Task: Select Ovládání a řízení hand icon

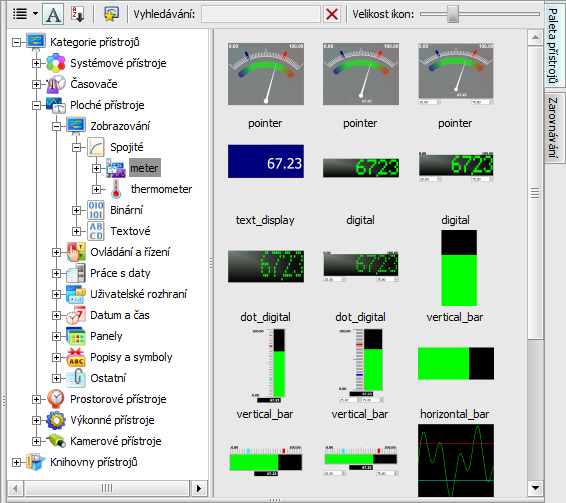Action: (x=76, y=252)
